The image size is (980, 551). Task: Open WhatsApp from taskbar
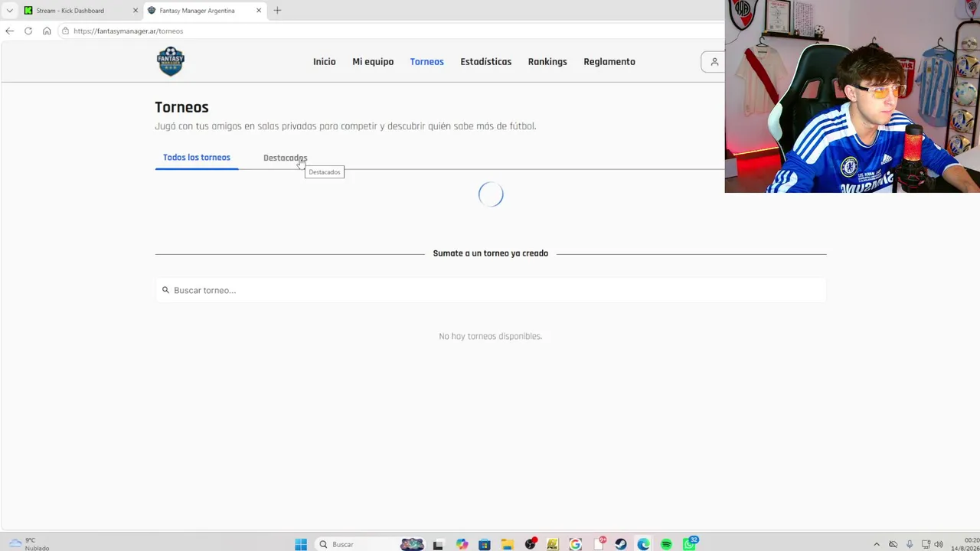point(689,544)
